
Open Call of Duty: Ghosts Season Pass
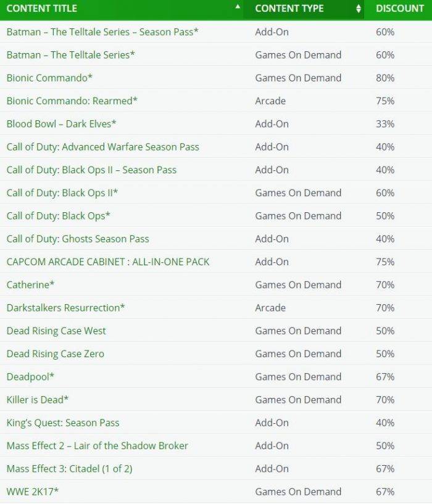(78, 239)
